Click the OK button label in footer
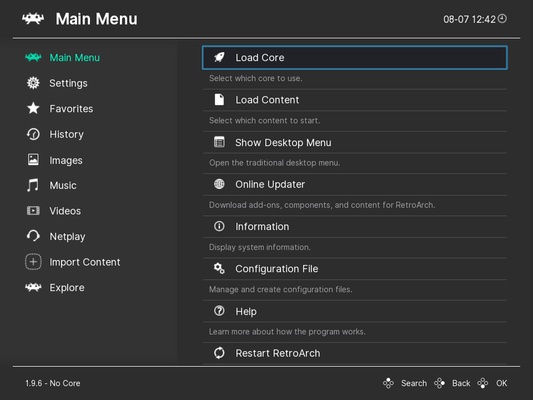 tap(501, 383)
